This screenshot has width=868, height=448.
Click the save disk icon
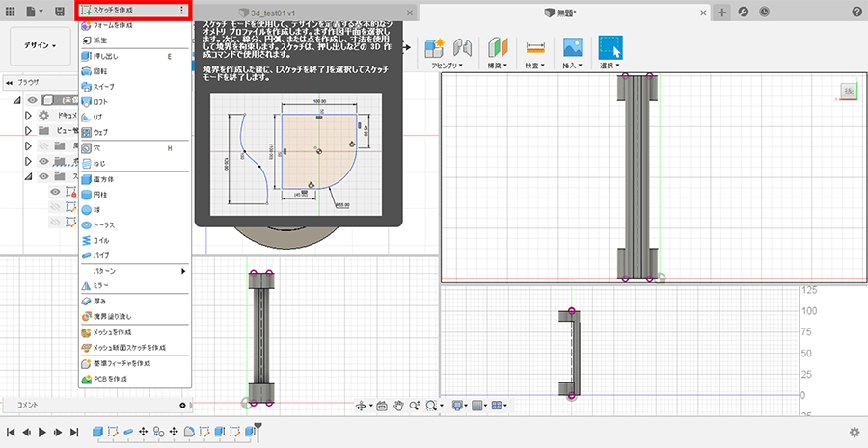point(60,11)
